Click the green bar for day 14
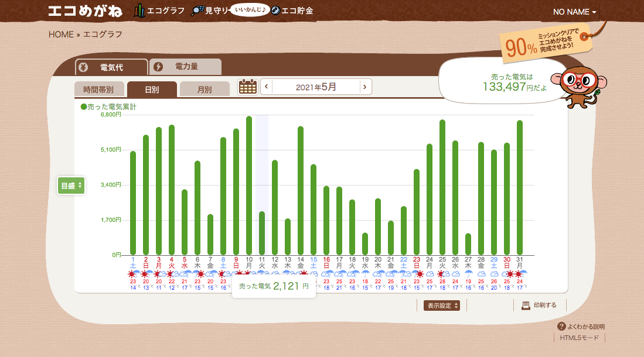 pyautogui.click(x=301, y=190)
